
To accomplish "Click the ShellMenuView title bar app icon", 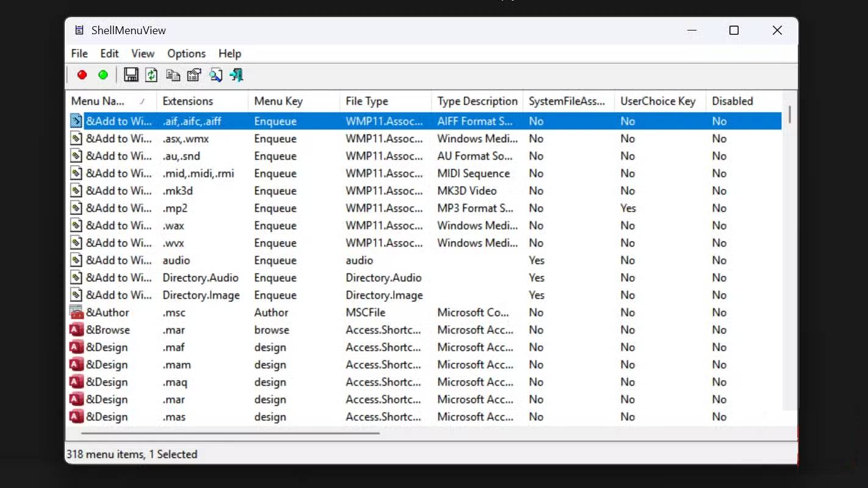I will click(79, 30).
